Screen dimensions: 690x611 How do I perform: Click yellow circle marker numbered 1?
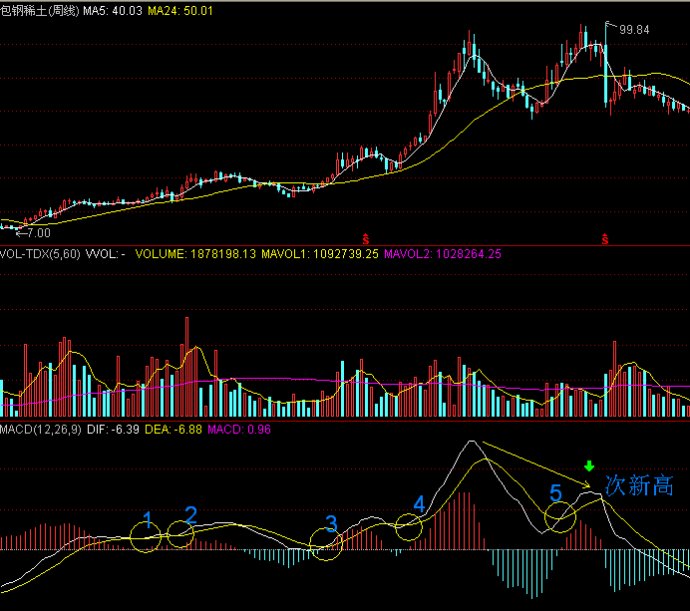(146, 538)
